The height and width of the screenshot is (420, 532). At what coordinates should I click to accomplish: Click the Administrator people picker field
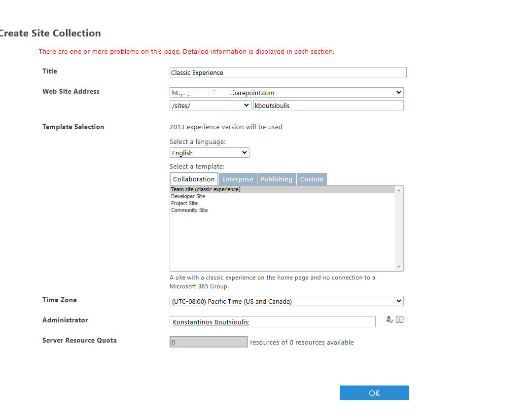tap(273, 321)
